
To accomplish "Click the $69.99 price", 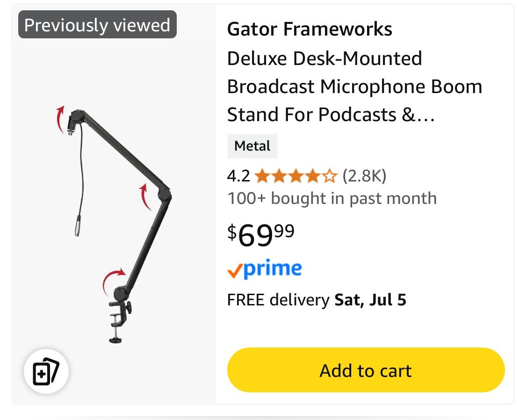I will [x=261, y=235].
